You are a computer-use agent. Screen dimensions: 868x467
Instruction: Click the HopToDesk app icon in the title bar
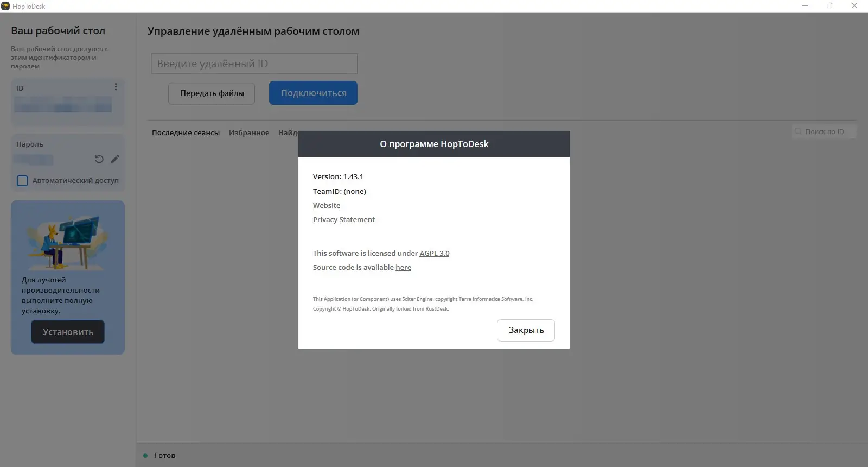coord(5,6)
